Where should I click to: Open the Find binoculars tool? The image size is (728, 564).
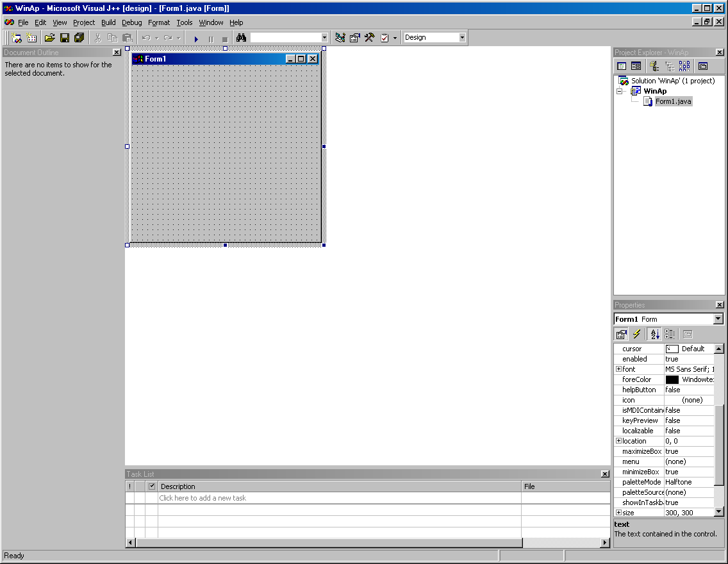point(241,38)
